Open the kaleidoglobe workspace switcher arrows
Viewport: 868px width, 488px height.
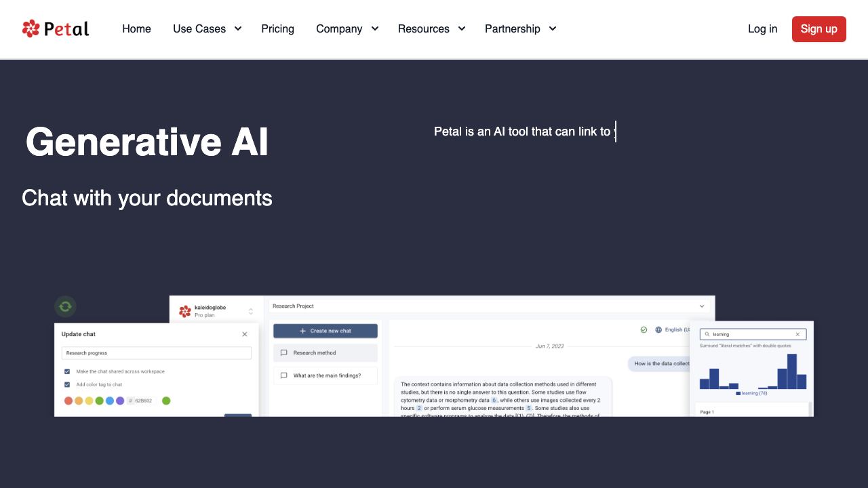[x=251, y=311]
